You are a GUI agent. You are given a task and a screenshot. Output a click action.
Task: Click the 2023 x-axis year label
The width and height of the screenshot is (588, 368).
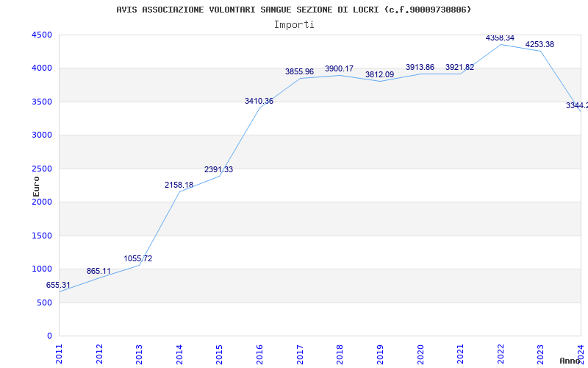coord(541,354)
